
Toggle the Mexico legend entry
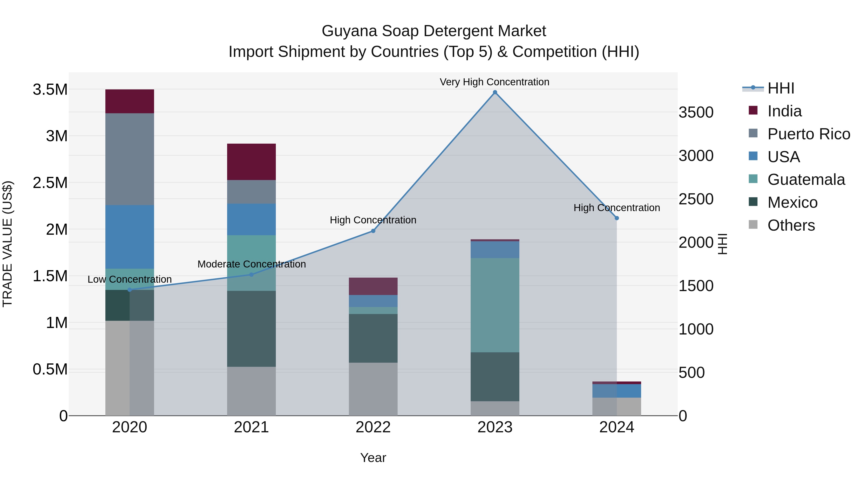[x=783, y=202]
